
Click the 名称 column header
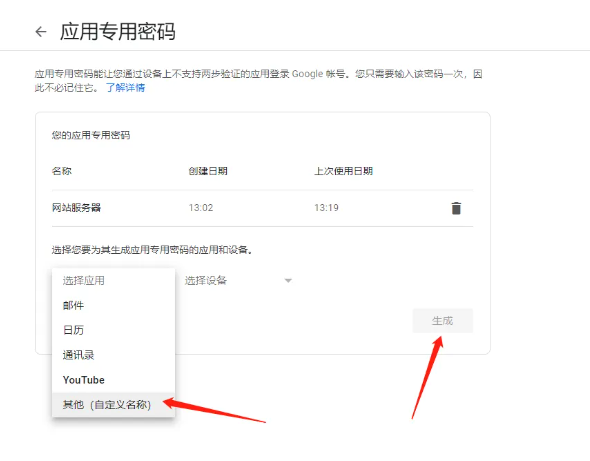point(62,171)
